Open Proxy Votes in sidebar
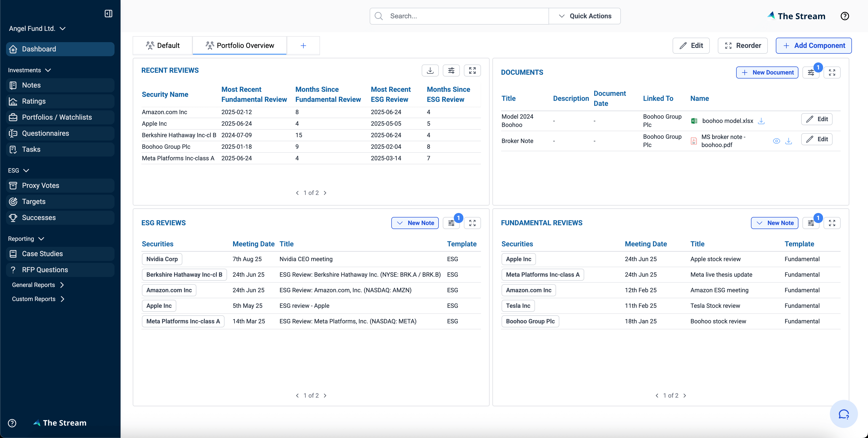This screenshot has height=438, width=868. click(40, 185)
